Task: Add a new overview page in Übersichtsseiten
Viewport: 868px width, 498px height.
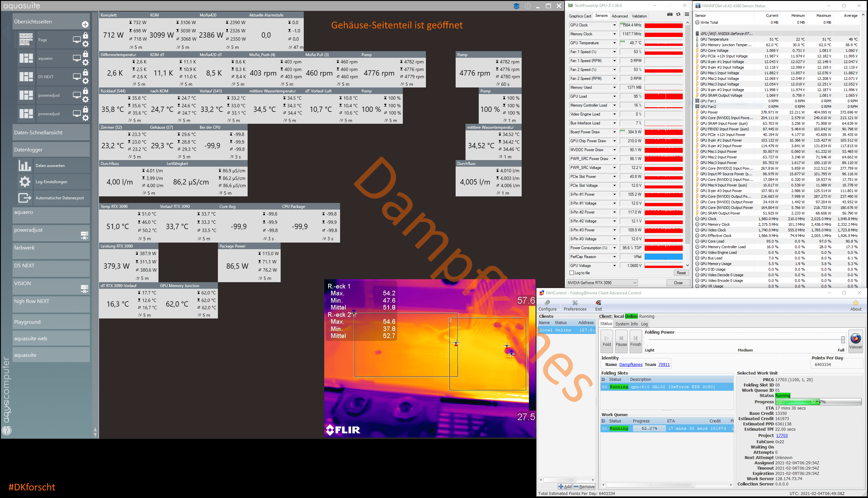Action: click(x=85, y=24)
